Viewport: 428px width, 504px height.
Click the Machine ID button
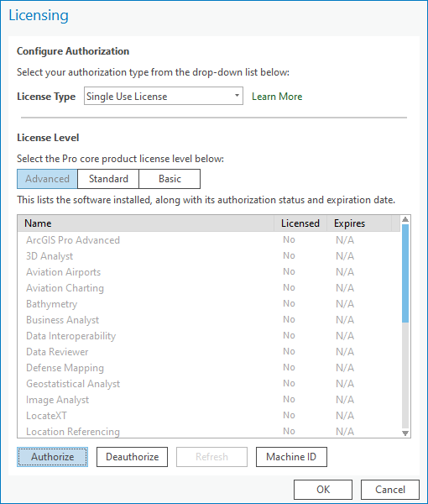coord(291,457)
